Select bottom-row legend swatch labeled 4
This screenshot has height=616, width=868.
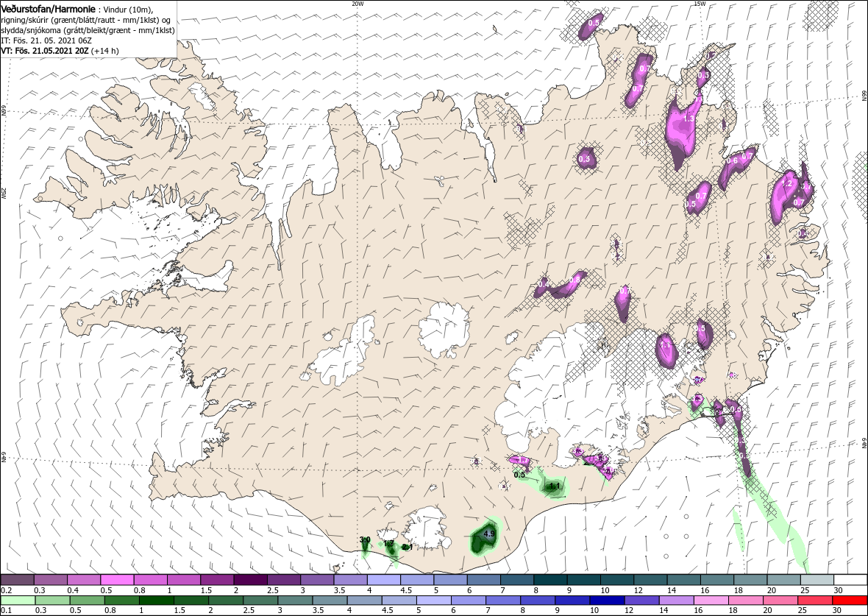pyautogui.click(x=364, y=601)
